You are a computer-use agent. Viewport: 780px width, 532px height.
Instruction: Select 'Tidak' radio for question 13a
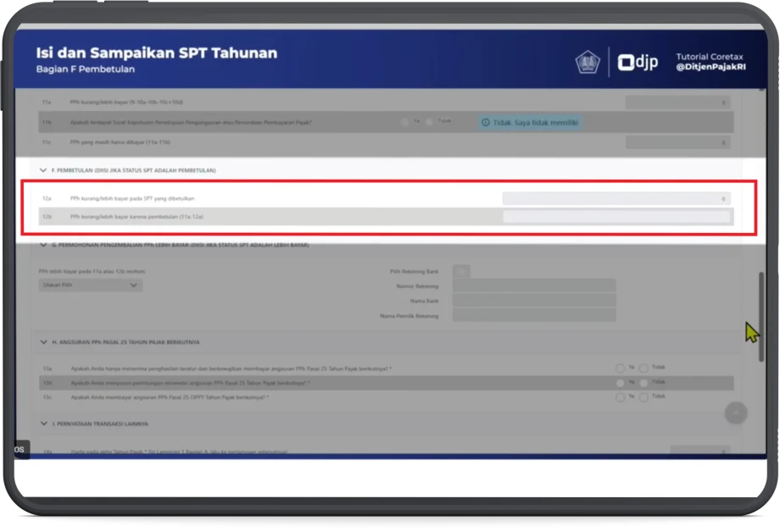tap(644, 369)
